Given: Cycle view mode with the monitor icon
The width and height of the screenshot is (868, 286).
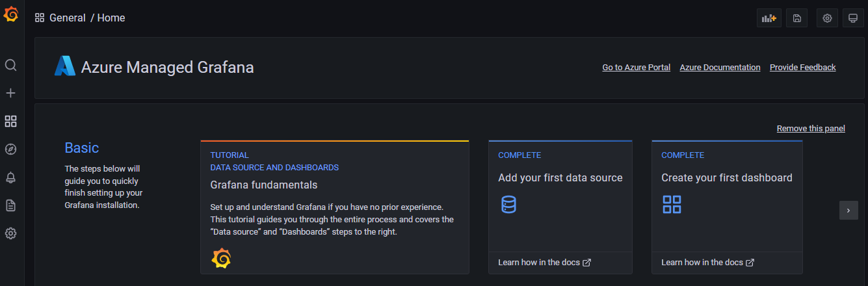Looking at the screenshot, I should [x=854, y=18].
